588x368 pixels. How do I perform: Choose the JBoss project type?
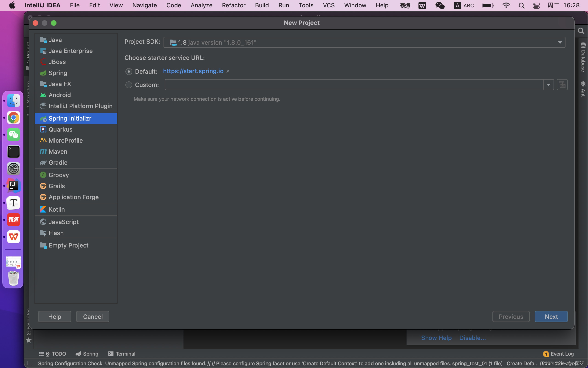tap(76, 62)
